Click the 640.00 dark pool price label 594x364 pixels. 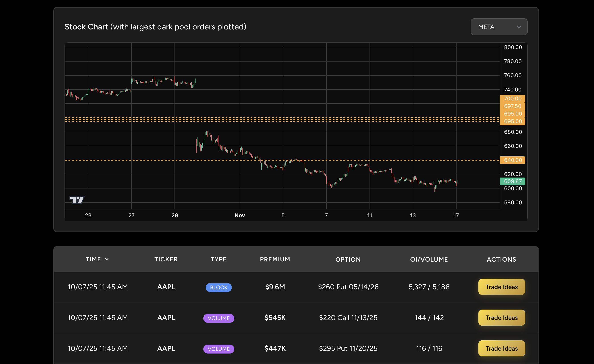point(513,160)
